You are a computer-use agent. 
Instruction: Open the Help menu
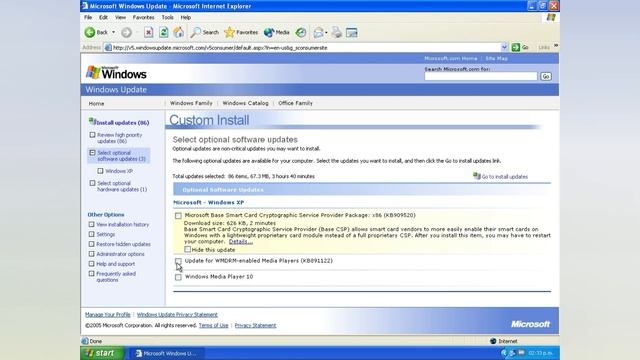pos(186,18)
